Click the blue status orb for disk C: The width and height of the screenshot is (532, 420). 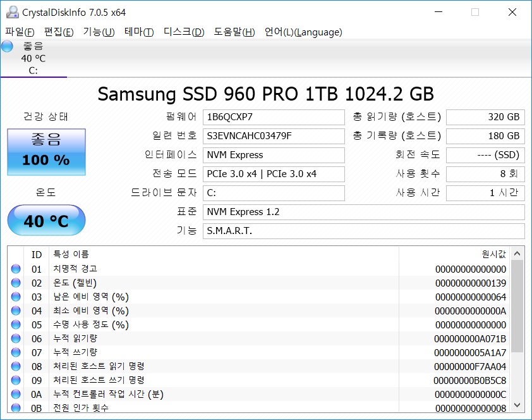pos(7,46)
